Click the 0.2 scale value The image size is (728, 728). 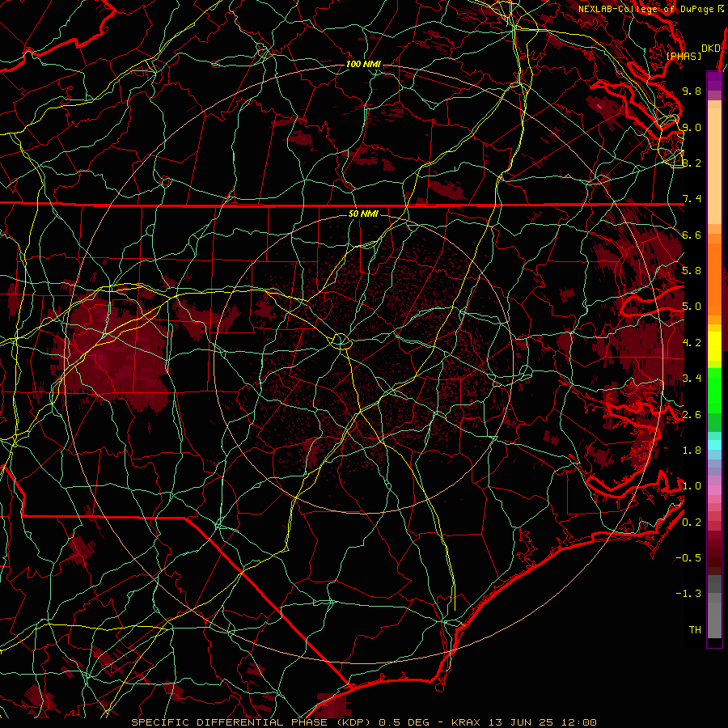[x=692, y=523]
